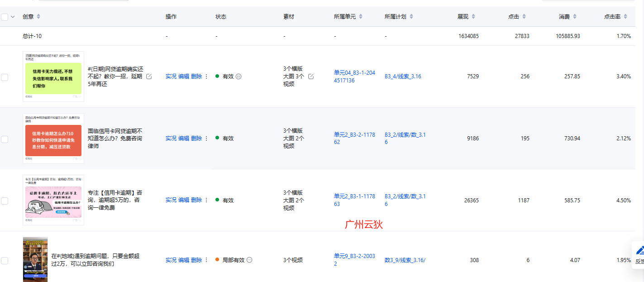Open the plan link B3_4/线索_3.16
644x282 pixels.
tap(403, 76)
